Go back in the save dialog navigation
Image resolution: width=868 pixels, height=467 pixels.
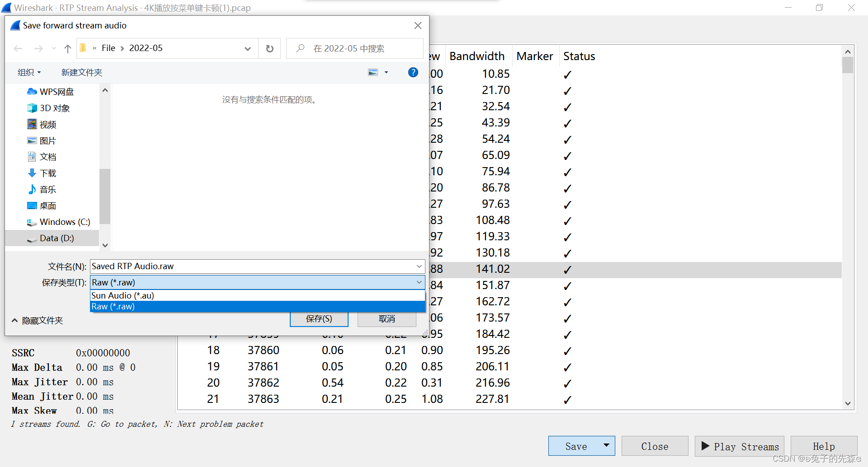18,48
